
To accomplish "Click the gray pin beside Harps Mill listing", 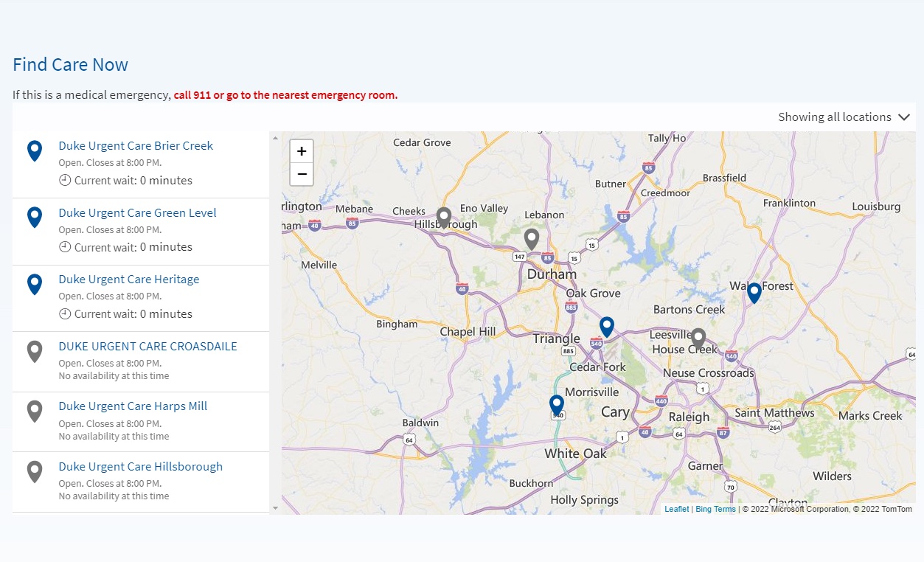I will point(35,411).
